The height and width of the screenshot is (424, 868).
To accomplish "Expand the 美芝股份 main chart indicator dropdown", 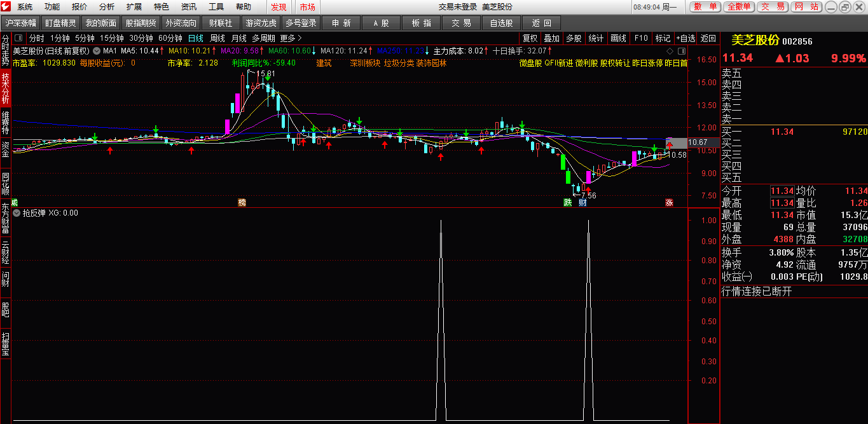I will pos(96,50).
